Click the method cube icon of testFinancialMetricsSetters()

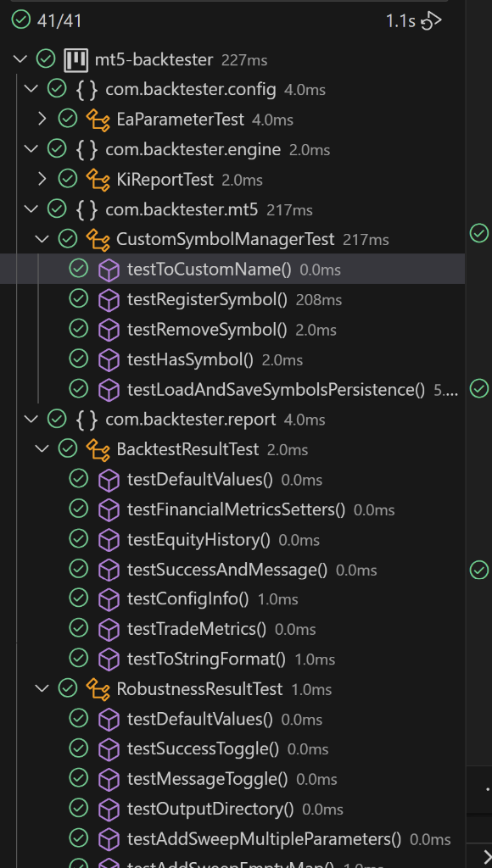coord(109,509)
